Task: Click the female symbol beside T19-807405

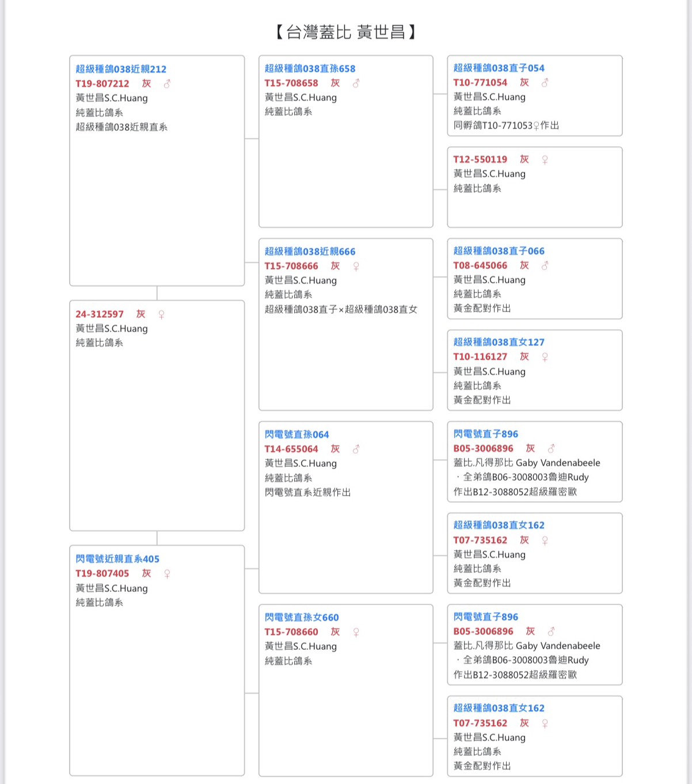Action: [167, 574]
